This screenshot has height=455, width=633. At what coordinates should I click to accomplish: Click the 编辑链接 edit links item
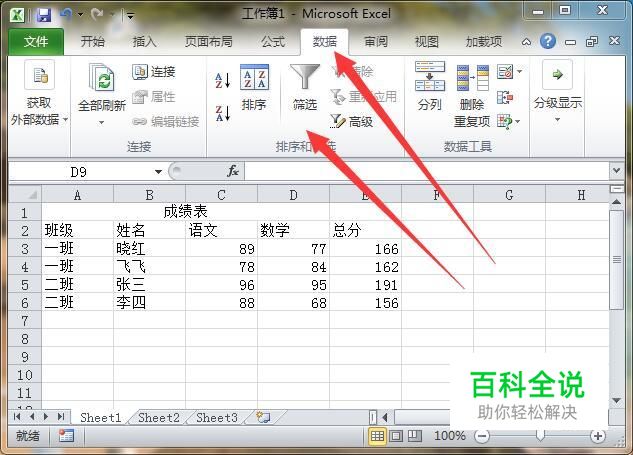click(x=166, y=122)
